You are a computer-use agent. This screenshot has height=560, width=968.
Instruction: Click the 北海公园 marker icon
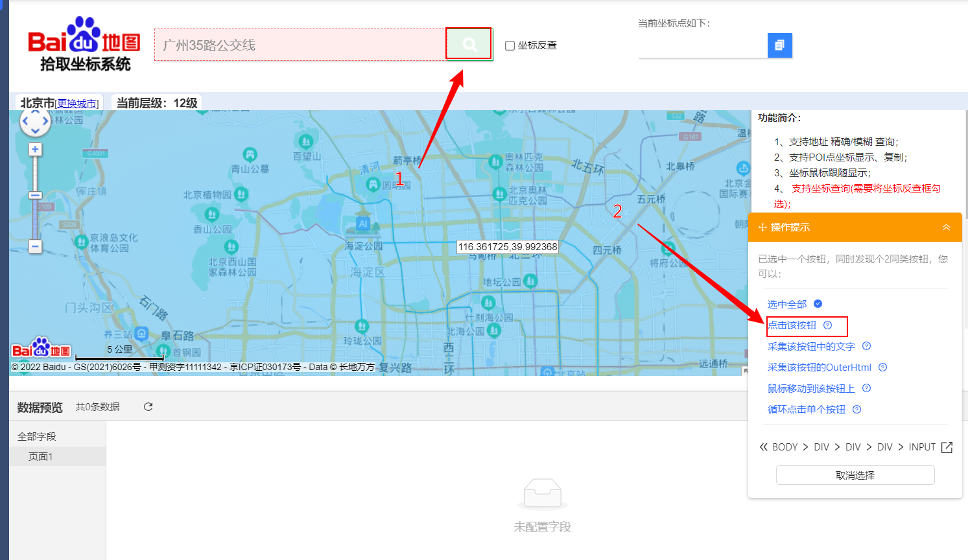point(493,331)
